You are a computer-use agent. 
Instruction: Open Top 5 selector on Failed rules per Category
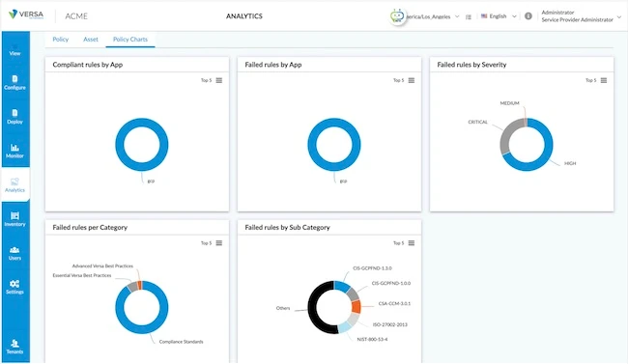(206, 243)
